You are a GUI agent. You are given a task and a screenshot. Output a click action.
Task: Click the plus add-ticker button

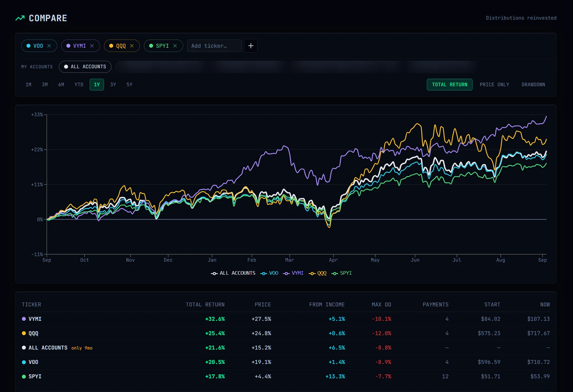click(x=251, y=46)
